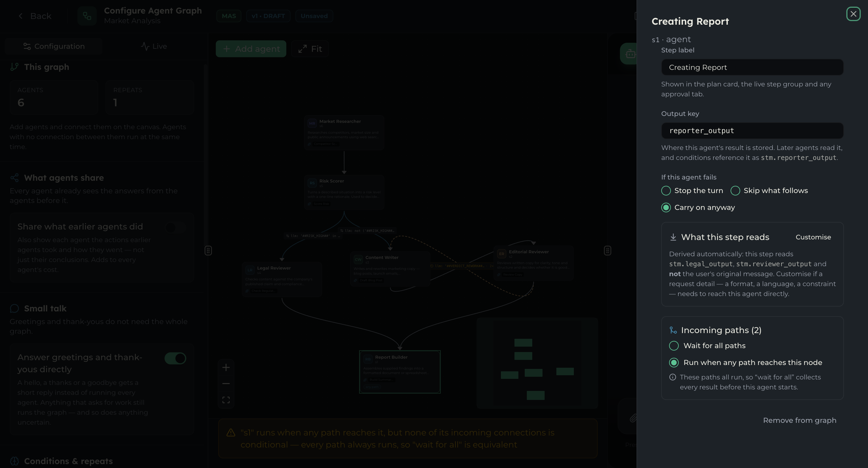
Task: Click the canvas zoom in plus icon
Action: 226,367
